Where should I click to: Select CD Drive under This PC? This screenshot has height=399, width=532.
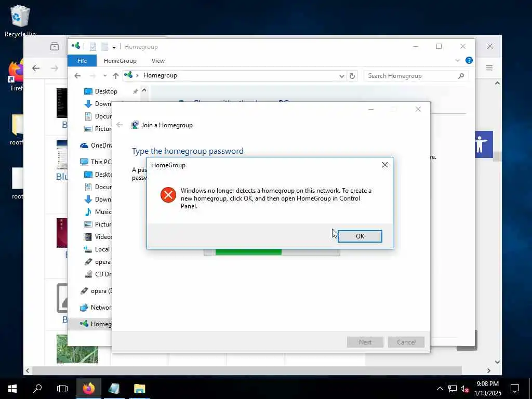98,274
